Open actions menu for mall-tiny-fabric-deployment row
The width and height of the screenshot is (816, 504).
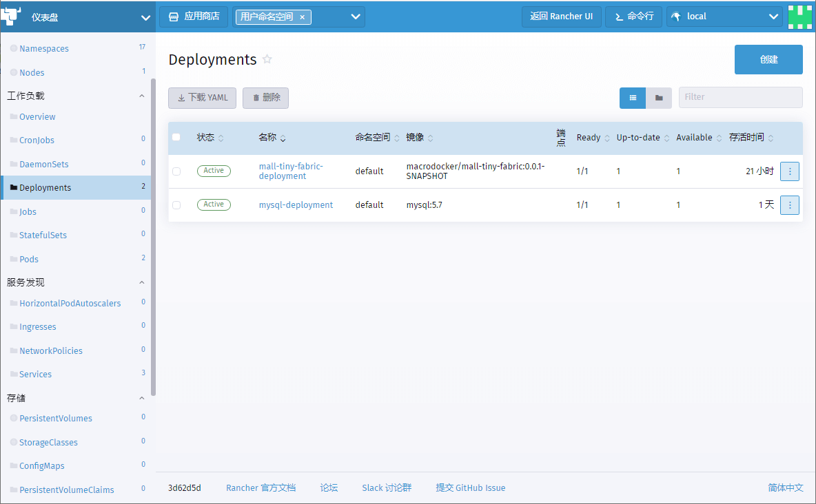coord(789,171)
